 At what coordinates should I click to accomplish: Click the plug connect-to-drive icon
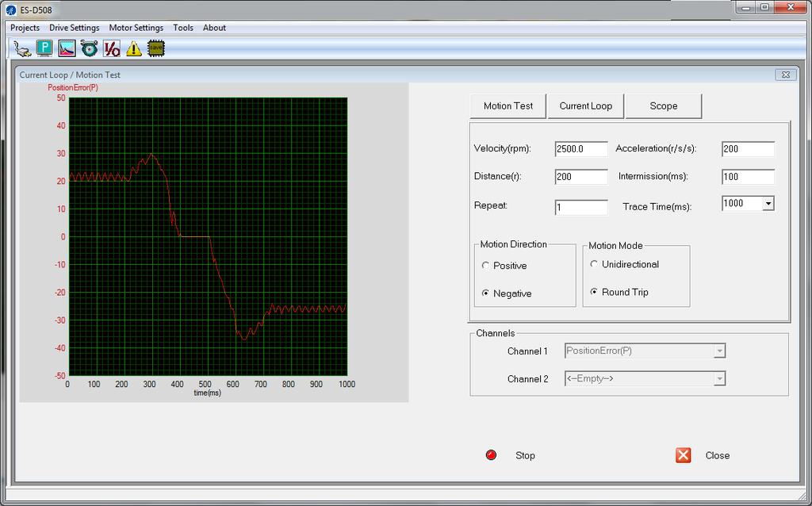click(x=22, y=48)
